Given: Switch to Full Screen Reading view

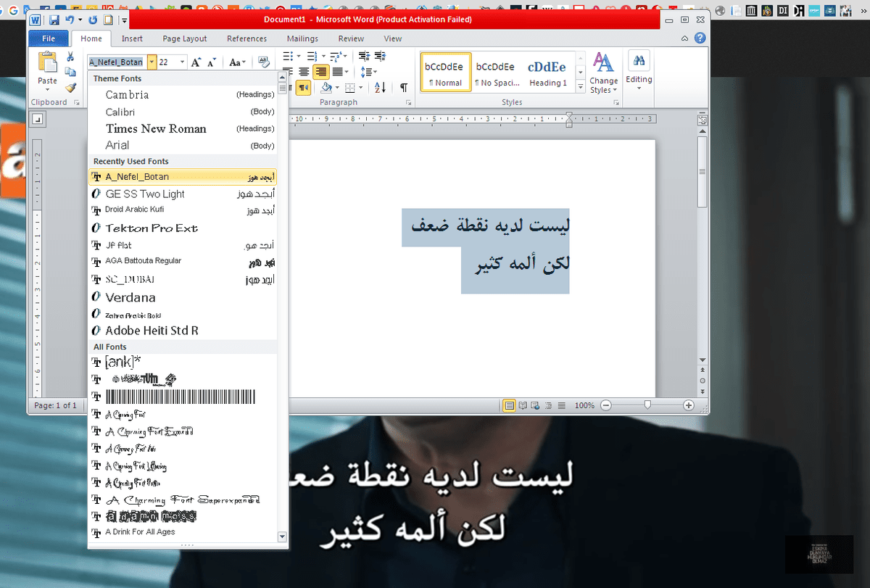Looking at the screenshot, I should [522, 405].
